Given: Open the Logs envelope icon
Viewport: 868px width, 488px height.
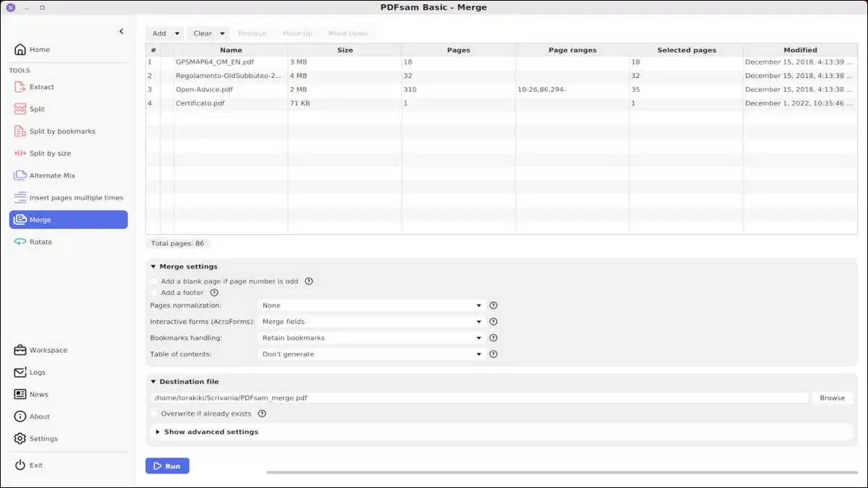Looking at the screenshot, I should pyautogui.click(x=20, y=372).
